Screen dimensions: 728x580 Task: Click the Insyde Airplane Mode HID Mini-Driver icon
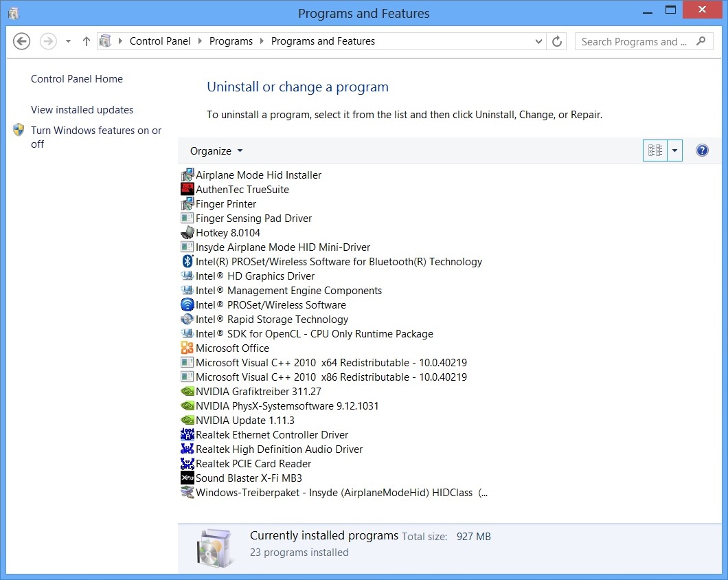click(x=187, y=247)
